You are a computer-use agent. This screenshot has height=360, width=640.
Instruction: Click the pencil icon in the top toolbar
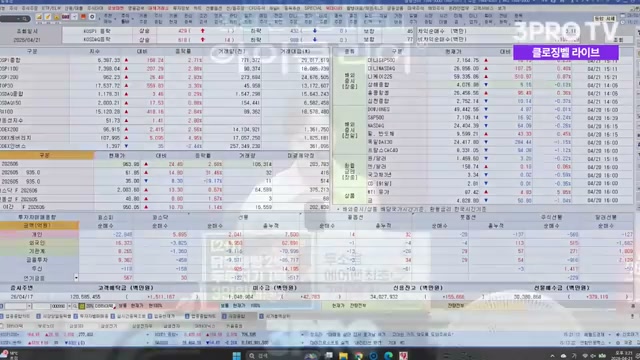pos(47,17)
